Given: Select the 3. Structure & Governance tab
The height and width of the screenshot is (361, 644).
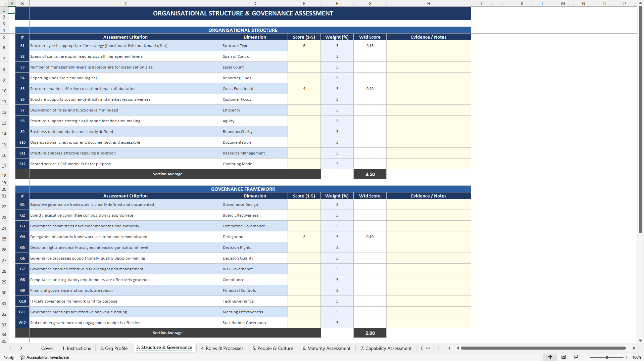Looking at the screenshot, I should tap(164, 348).
